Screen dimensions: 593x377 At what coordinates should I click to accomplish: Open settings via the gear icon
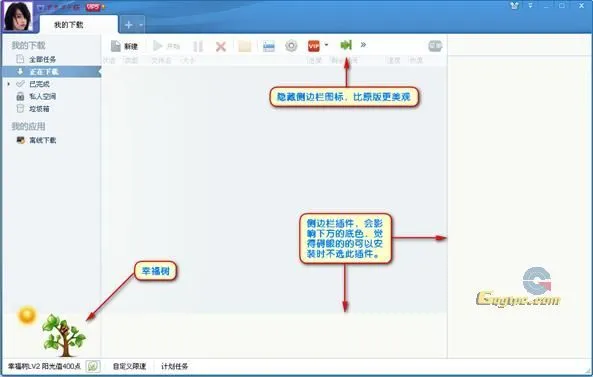(x=291, y=46)
